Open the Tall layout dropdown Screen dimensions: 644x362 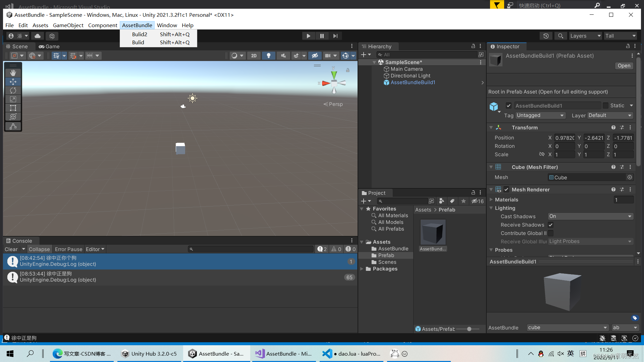click(x=621, y=36)
